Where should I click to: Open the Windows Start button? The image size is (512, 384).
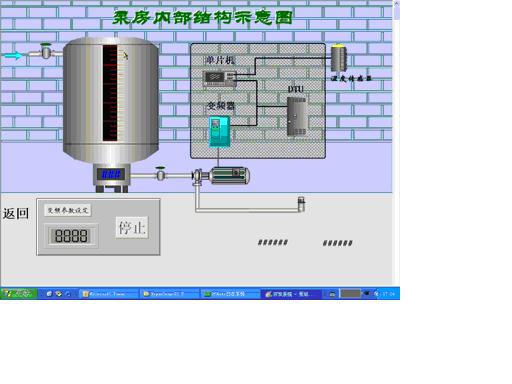[19, 294]
